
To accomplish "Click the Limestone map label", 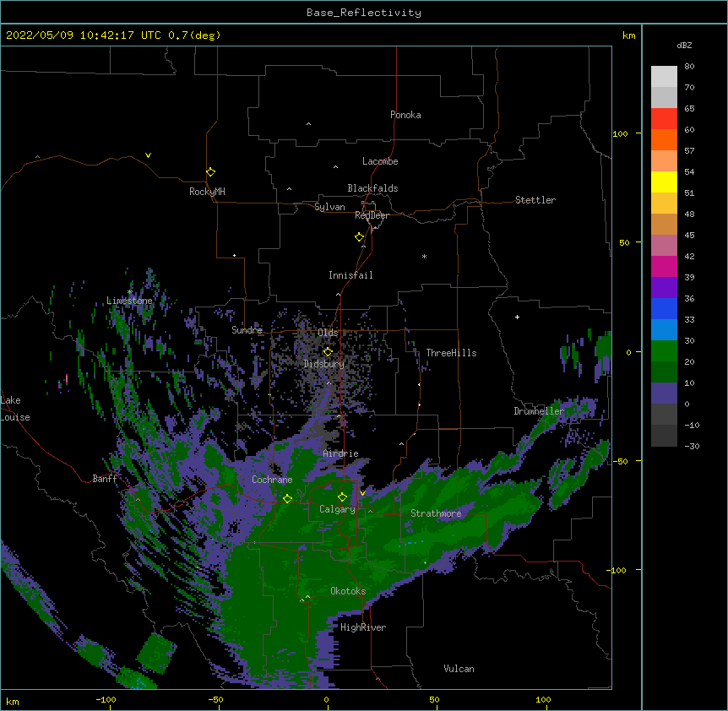I will [129, 301].
